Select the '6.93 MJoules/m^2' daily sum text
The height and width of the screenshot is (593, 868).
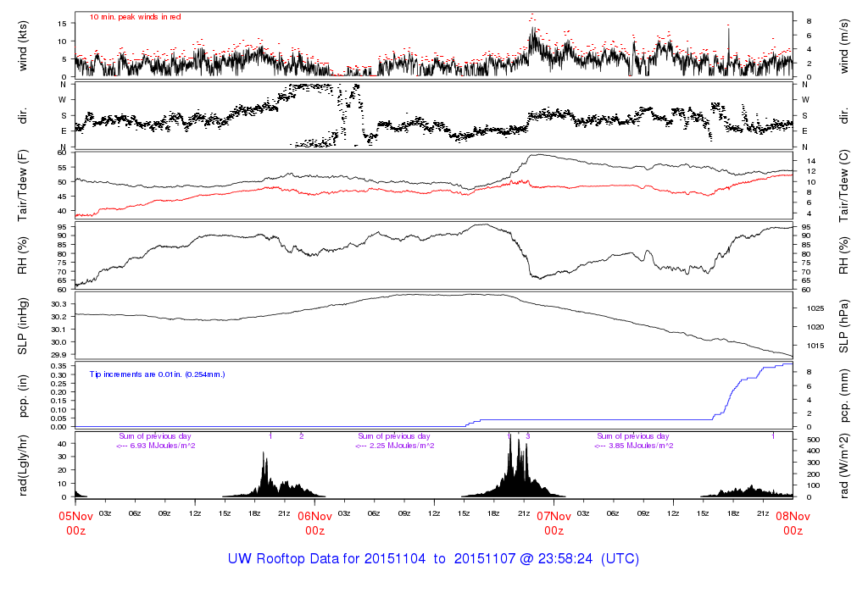[163, 446]
